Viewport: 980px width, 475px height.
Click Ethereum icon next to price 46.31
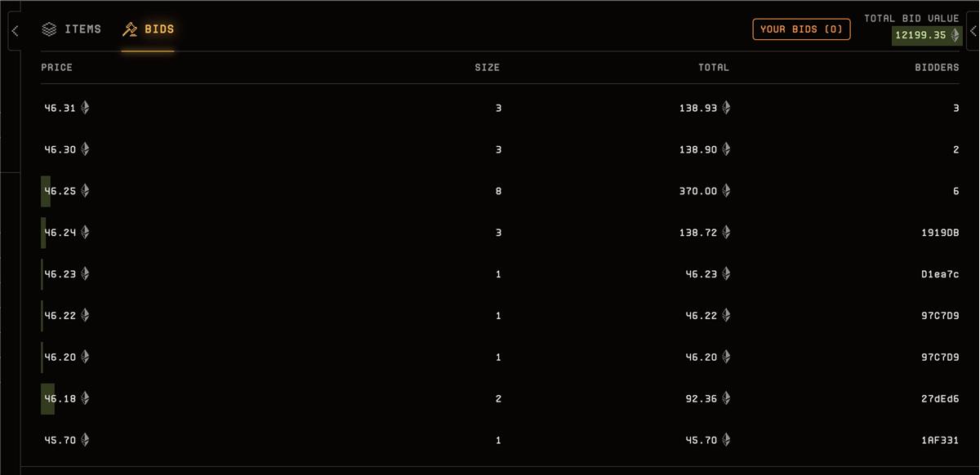tap(85, 108)
